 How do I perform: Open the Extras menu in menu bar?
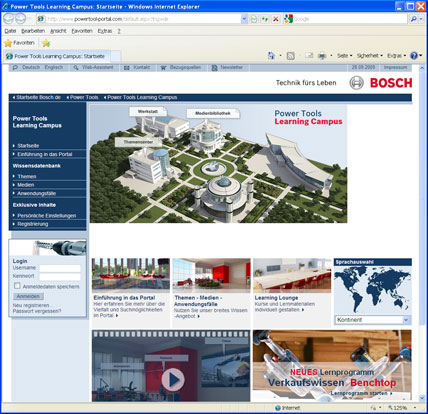105,31
